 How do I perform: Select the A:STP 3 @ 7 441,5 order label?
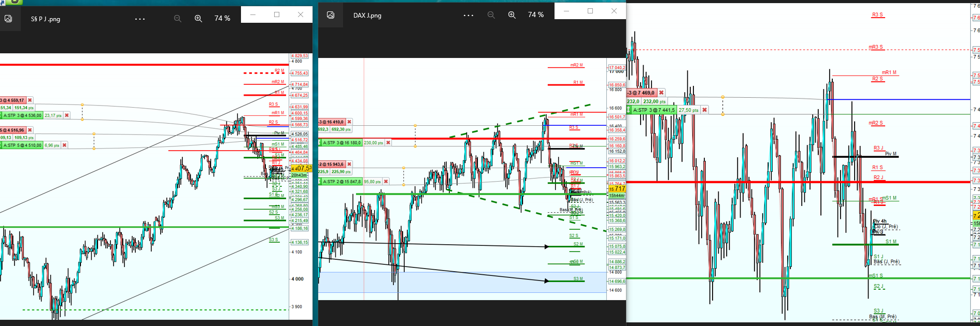(654, 110)
